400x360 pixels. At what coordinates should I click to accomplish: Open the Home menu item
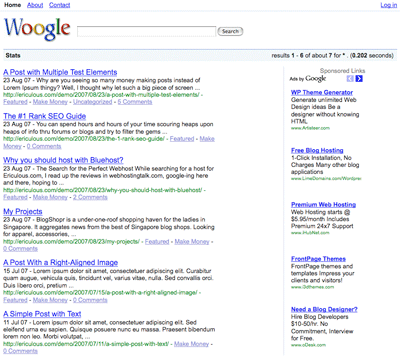(x=12, y=5)
